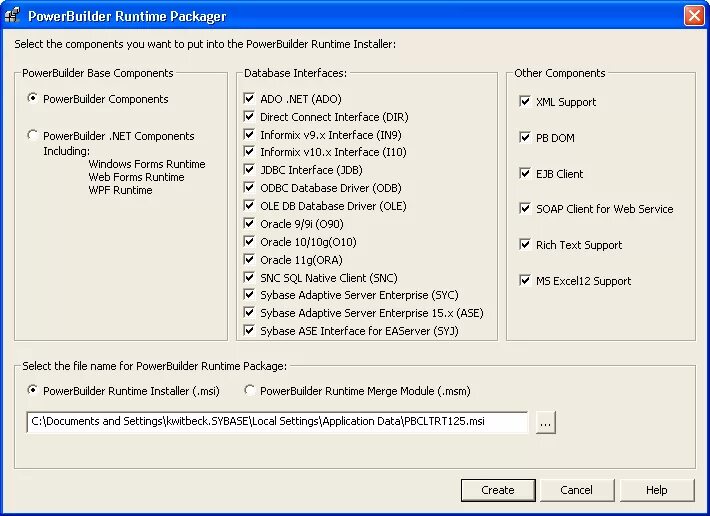Disable ODBC Database Driver (ODB)

(250, 188)
